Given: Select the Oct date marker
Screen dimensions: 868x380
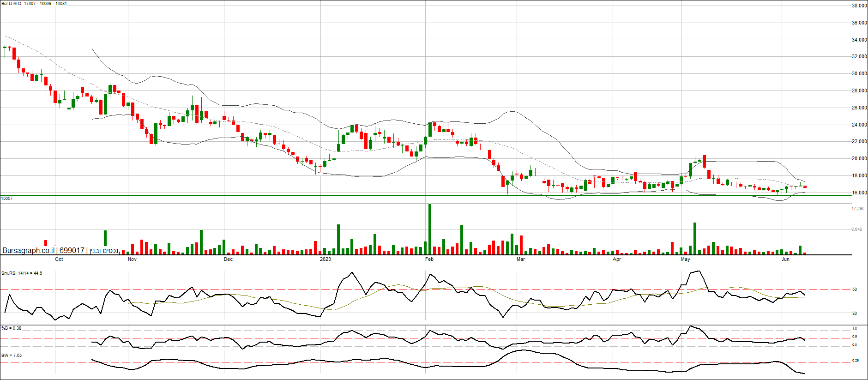Looking at the screenshot, I should (59, 259).
